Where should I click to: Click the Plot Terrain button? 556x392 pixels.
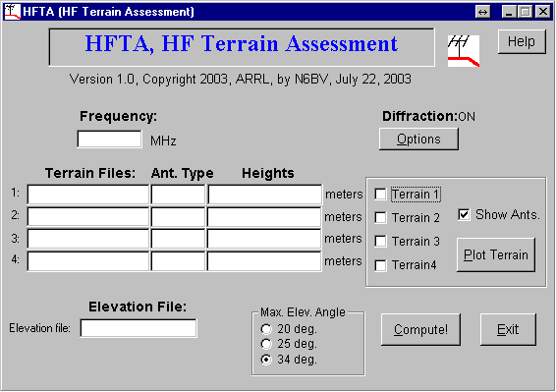496,254
